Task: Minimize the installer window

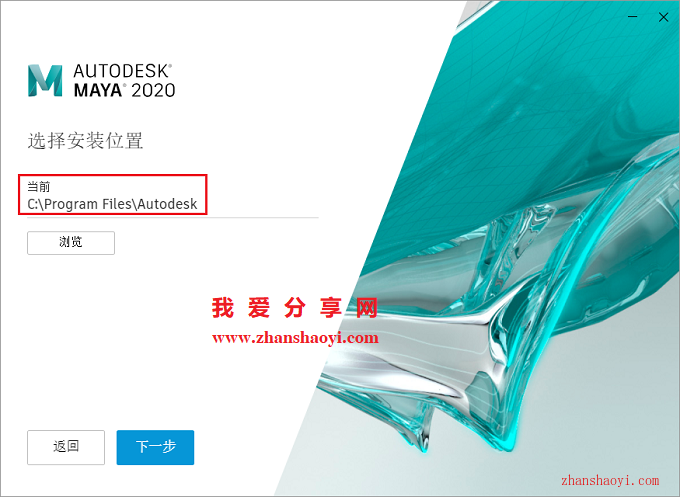Action: pos(632,17)
